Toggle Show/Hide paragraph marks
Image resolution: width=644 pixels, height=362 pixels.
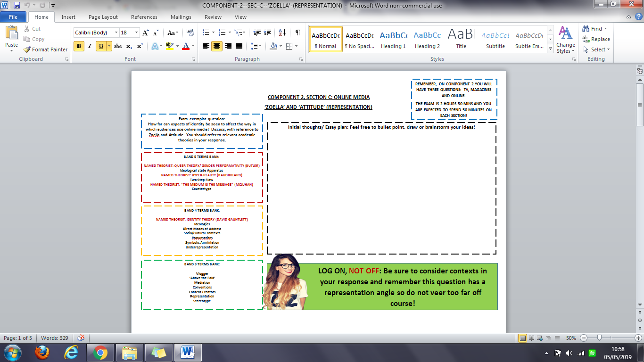[297, 33]
